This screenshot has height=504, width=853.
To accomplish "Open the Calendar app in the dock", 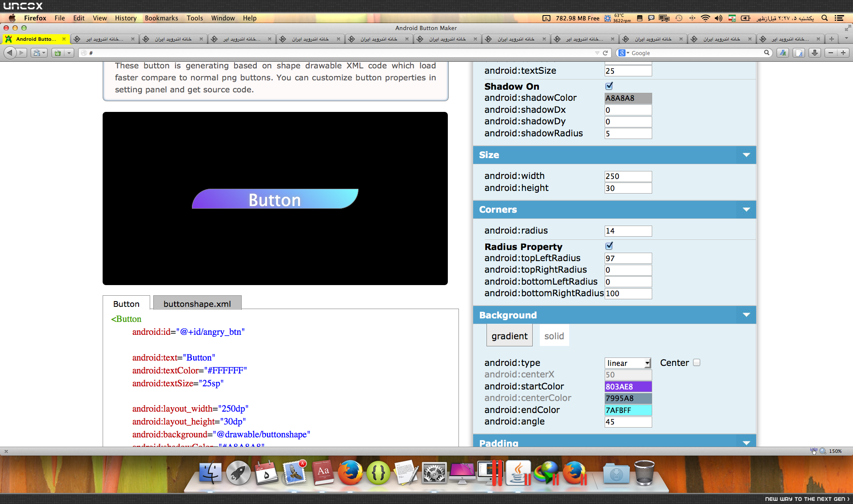I will 266,472.
